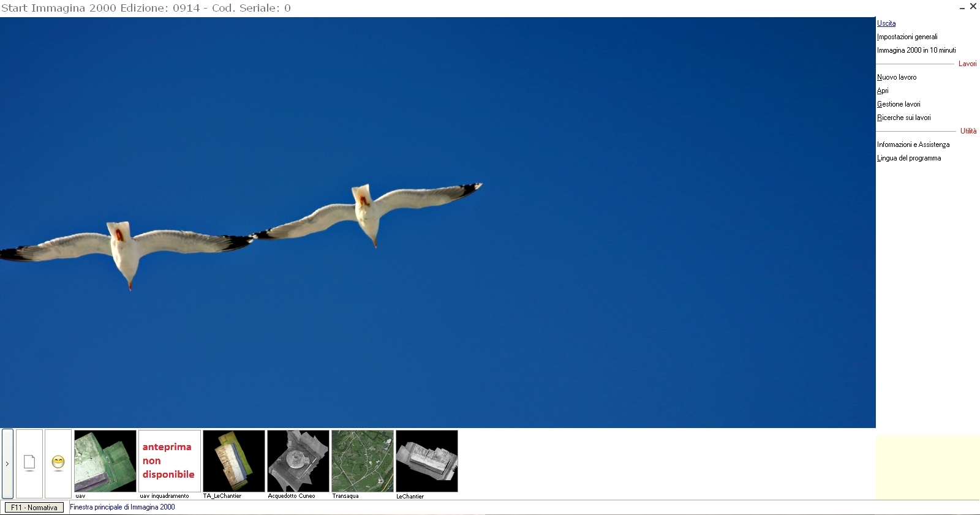980x515 pixels.
Task: Create a Nuovo lavoro
Action: pos(897,77)
